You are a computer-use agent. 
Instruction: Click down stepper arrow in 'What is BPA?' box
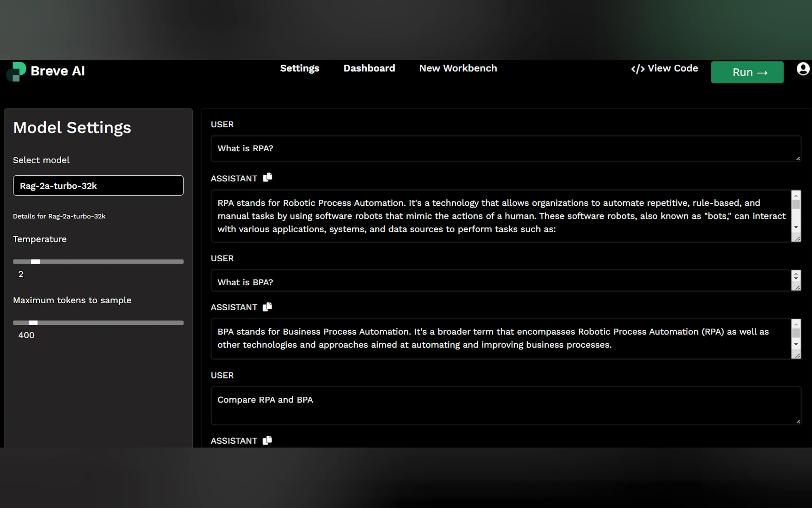pyautogui.click(x=796, y=279)
